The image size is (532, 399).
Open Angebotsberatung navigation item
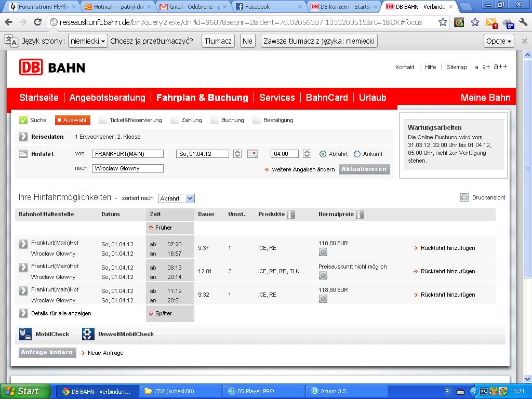[107, 98]
